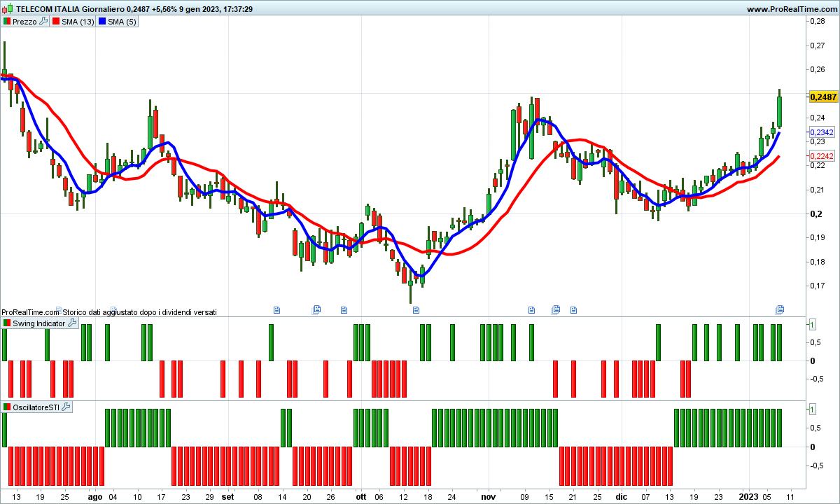Click the 0,28 price scale label
840x504 pixels.
(x=816, y=22)
